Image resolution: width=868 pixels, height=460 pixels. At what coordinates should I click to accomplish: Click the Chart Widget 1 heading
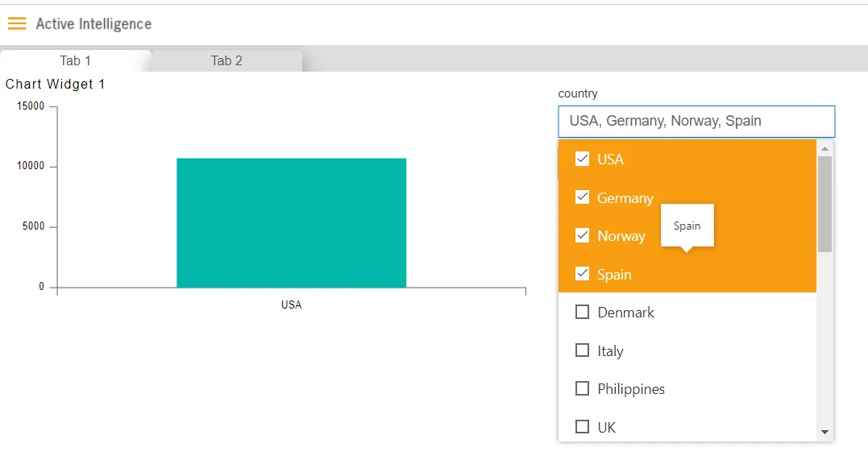[x=55, y=84]
